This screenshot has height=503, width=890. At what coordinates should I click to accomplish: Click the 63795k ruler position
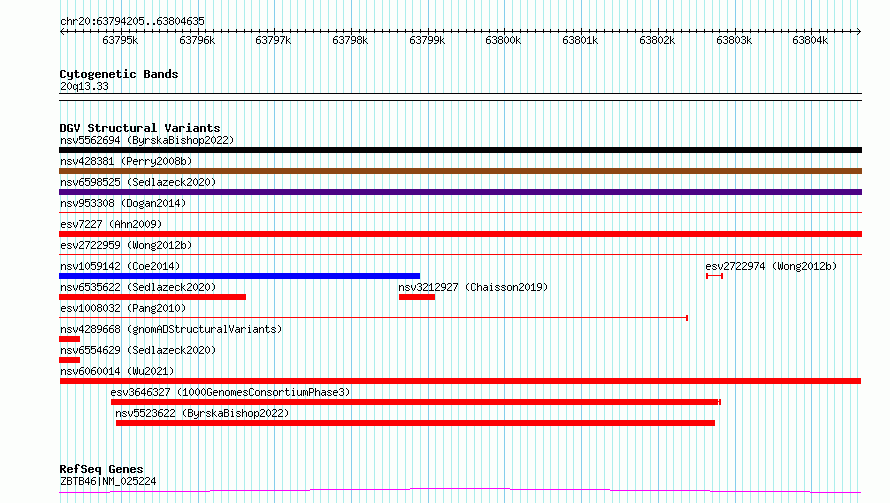[x=120, y=40]
